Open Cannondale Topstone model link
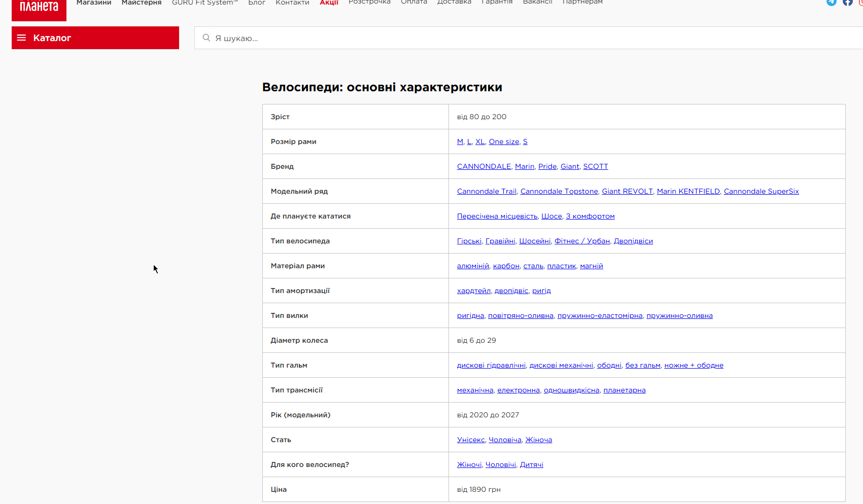Image resolution: width=863 pixels, height=504 pixels. pos(559,191)
